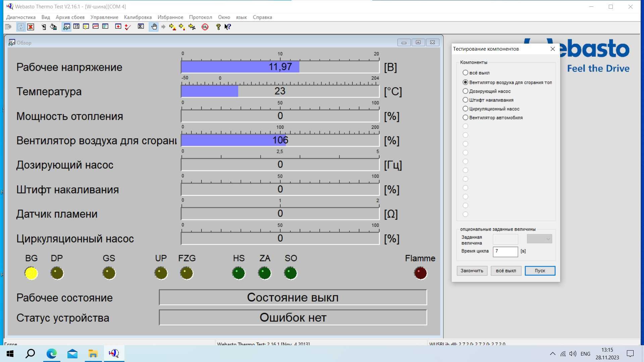Open Windows Start menu
The width and height of the screenshot is (644, 362).
tap(10, 354)
